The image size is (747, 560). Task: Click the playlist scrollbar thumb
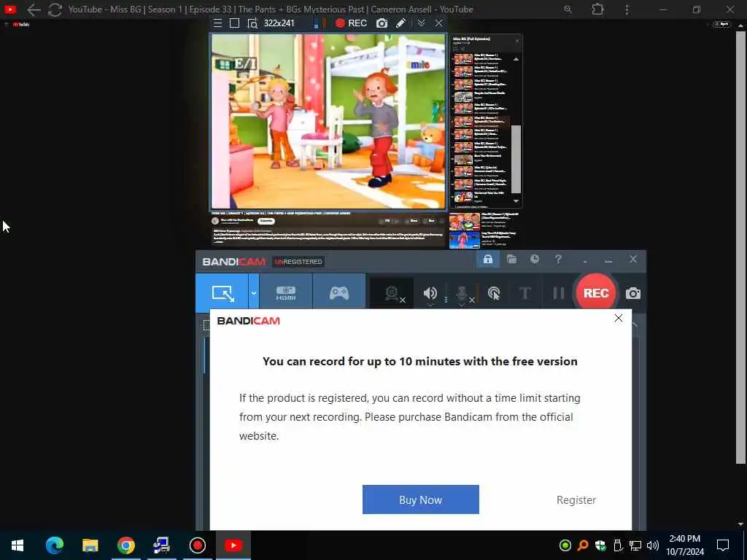(516, 159)
